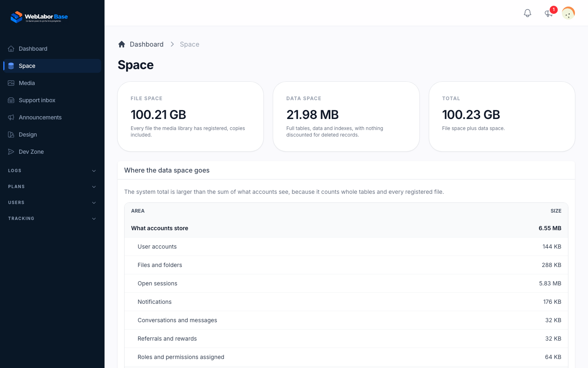This screenshot has height=368, width=588.
Task: Open Dev Zone in sidebar
Action: [52, 152]
